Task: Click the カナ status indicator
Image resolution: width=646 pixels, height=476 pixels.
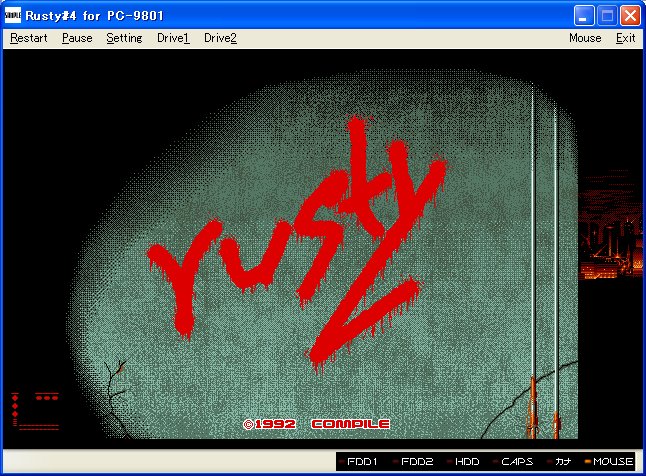Action: (559, 461)
